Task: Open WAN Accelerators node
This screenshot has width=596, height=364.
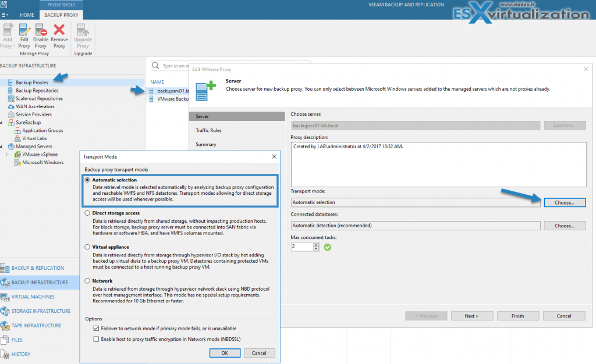Action: point(35,106)
